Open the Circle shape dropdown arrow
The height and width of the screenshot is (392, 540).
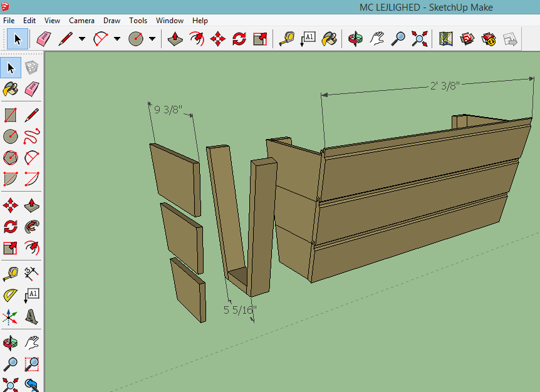152,39
